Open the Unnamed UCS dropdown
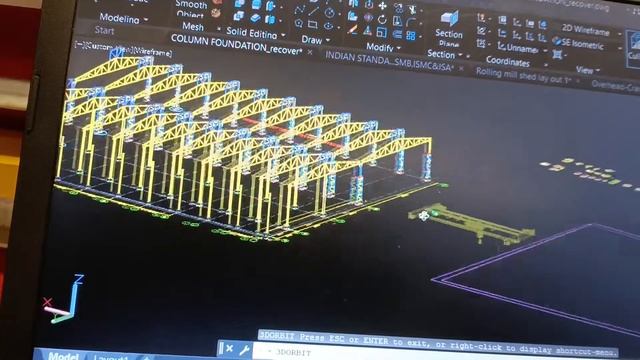The height and width of the screenshot is (360, 640). (545, 51)
